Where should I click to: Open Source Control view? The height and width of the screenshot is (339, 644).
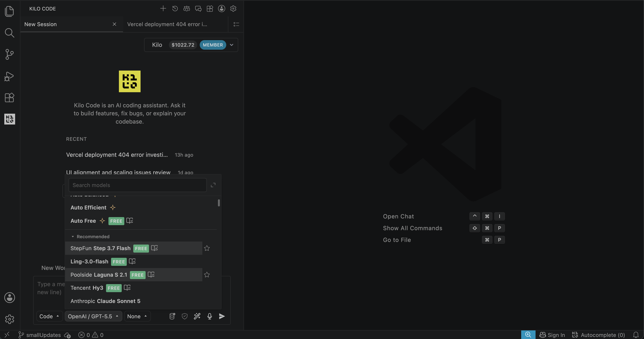10,54
